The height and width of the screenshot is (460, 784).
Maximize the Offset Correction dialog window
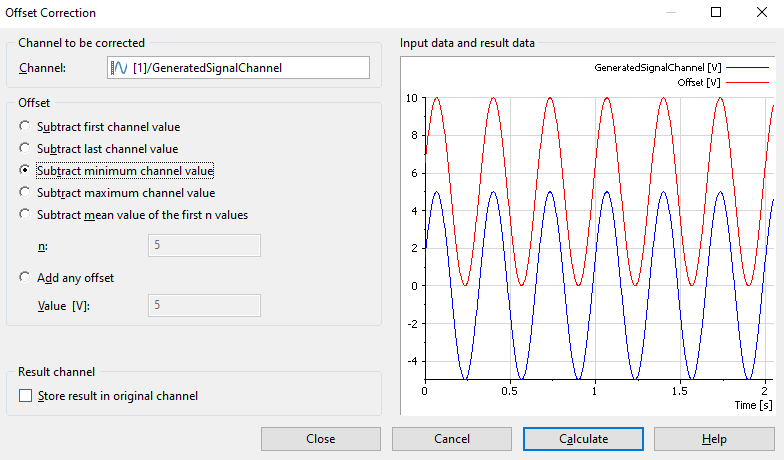715,13
